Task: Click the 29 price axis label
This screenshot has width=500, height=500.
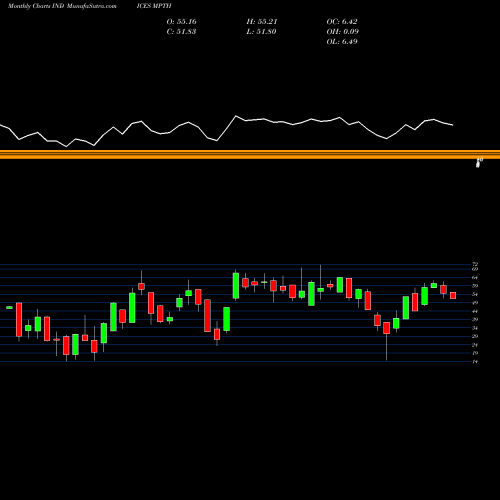Action: 475,336
